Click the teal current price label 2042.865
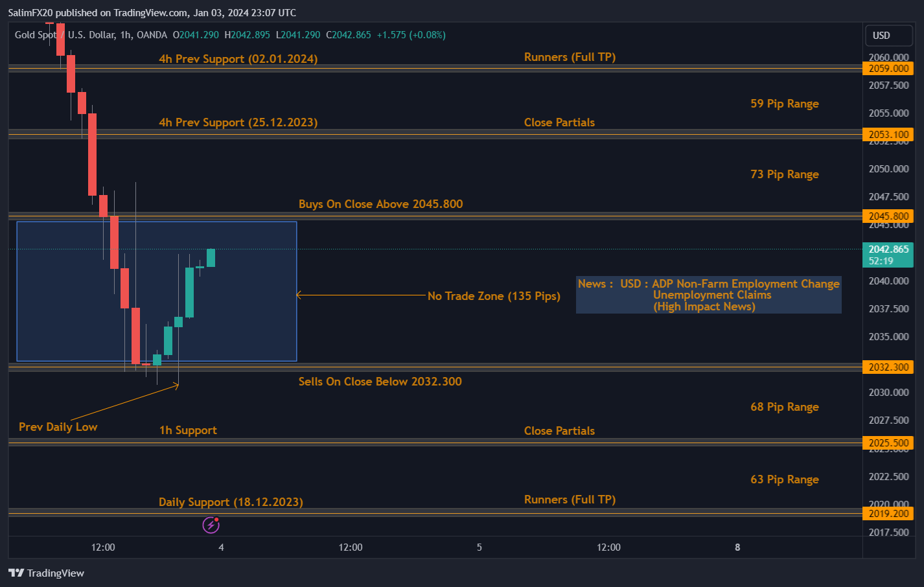This screenshot has height=587, width=924. [888, 247]
